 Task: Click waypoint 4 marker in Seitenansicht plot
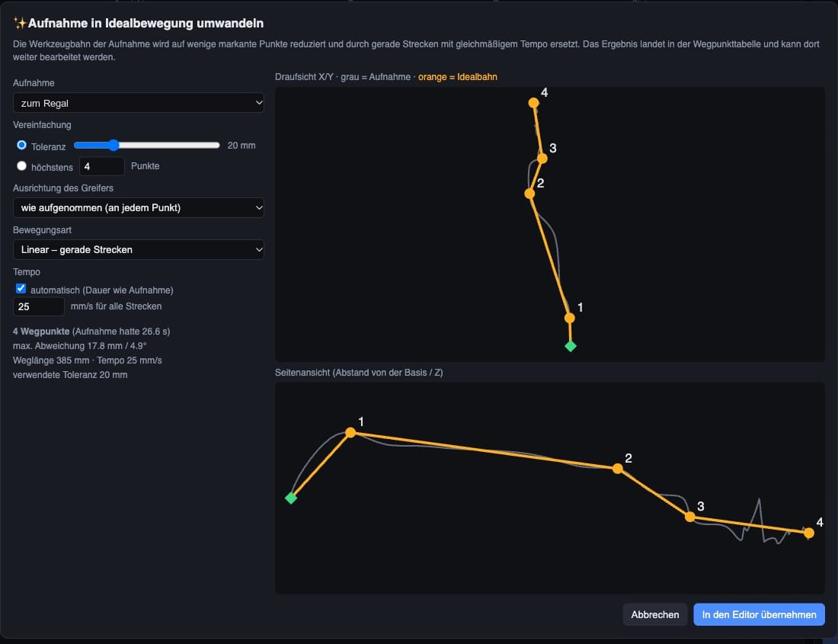click(x=808, y=533)
